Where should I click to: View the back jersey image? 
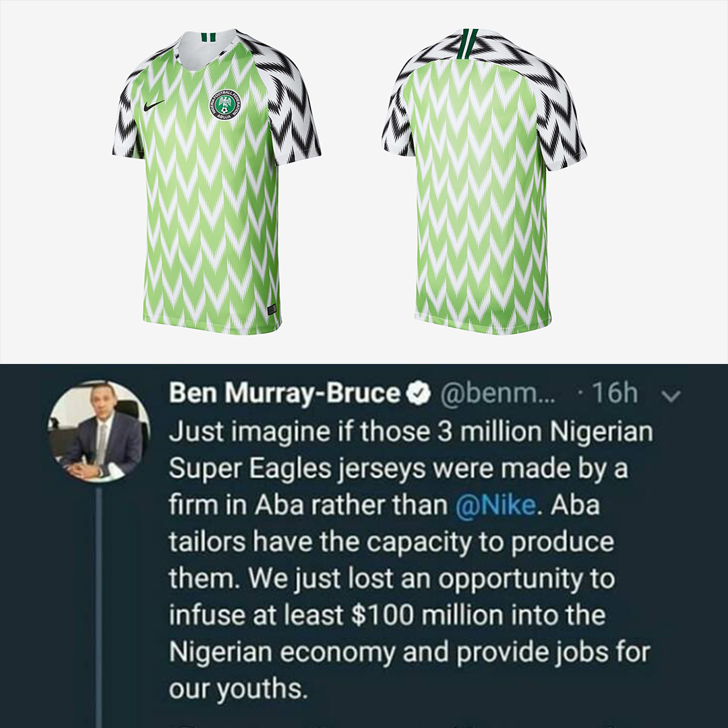[x=484, y=181]
